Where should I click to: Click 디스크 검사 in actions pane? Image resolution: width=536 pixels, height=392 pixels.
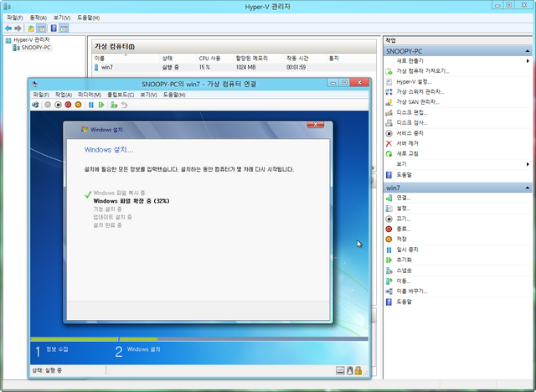(411, 122)
